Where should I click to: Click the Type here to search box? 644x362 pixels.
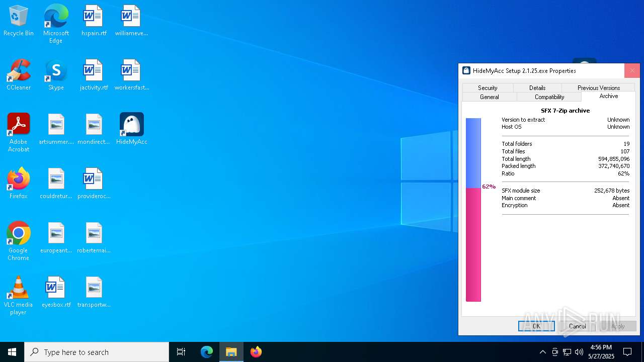pos(97,352)
